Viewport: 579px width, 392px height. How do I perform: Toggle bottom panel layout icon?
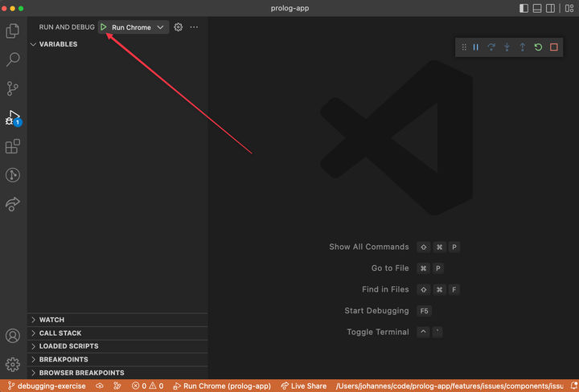point(537,8)
